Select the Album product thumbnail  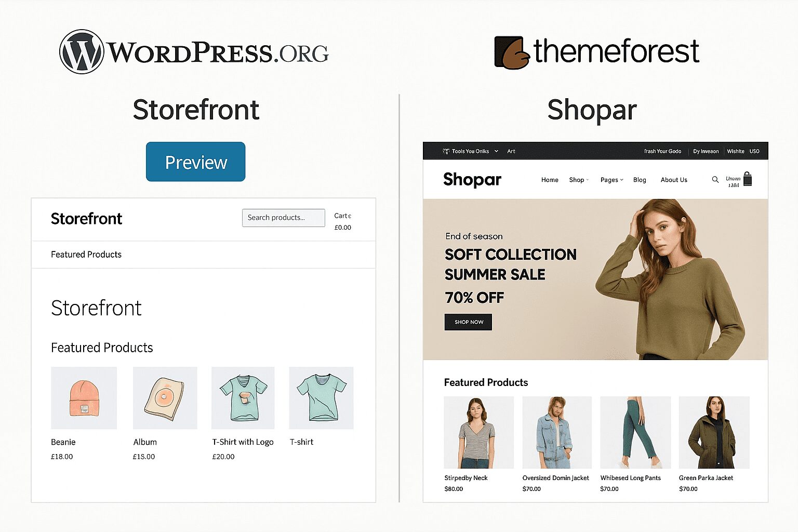[x=165, y=398]
